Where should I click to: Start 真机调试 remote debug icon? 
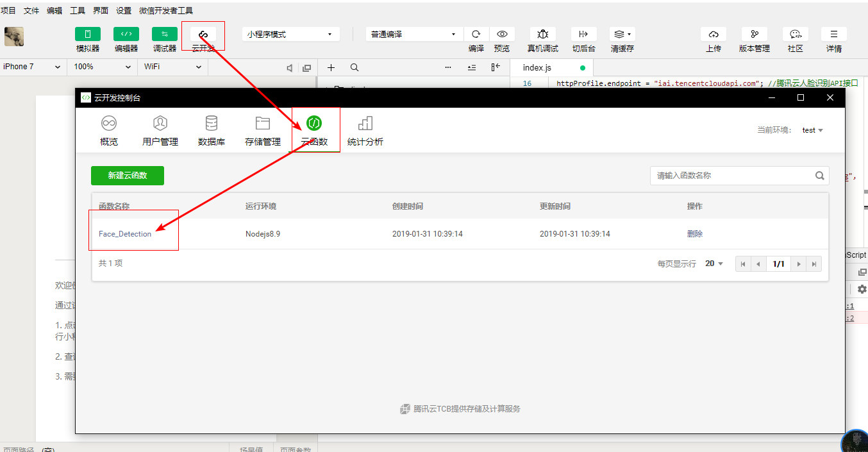[x=542, y=34]
